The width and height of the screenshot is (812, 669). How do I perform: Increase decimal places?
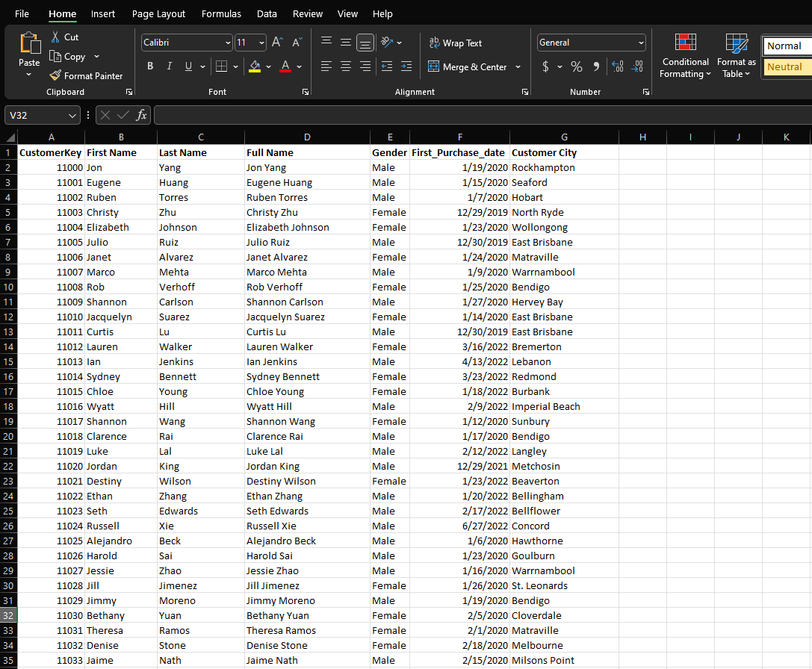(x=618, y=66)
